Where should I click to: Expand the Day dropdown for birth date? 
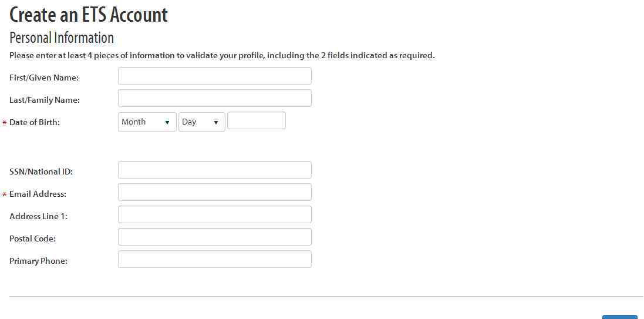pyautogui.click(x=201, y=122)
